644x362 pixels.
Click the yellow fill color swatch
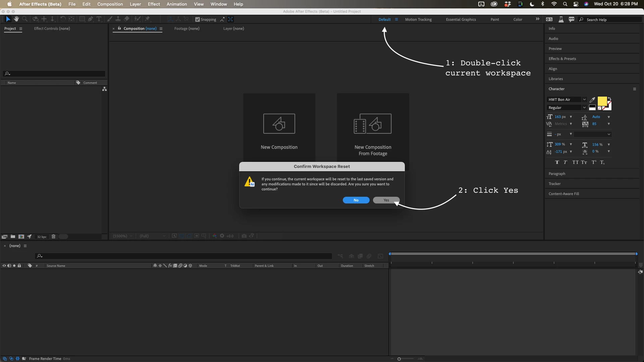click(602, 101)
